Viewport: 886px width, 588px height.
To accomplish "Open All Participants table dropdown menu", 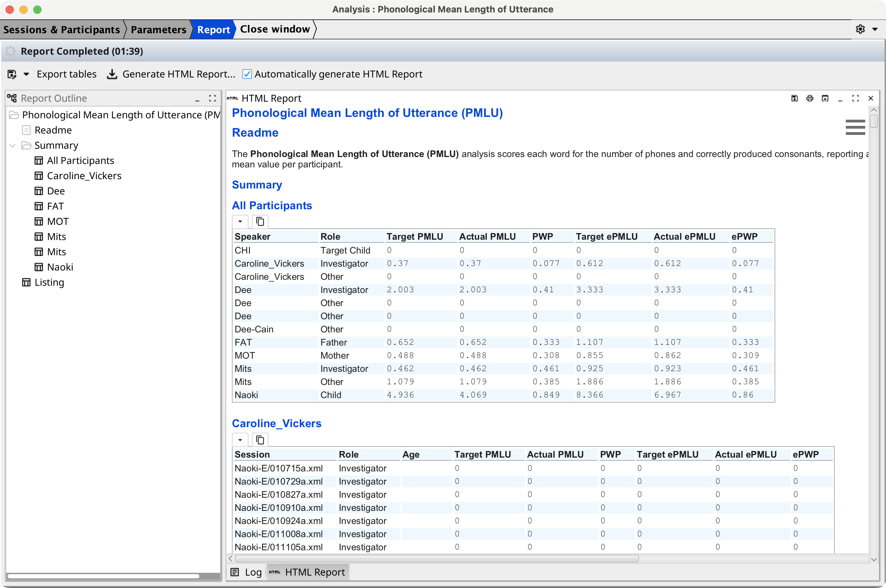I will (x=240, y=222).
